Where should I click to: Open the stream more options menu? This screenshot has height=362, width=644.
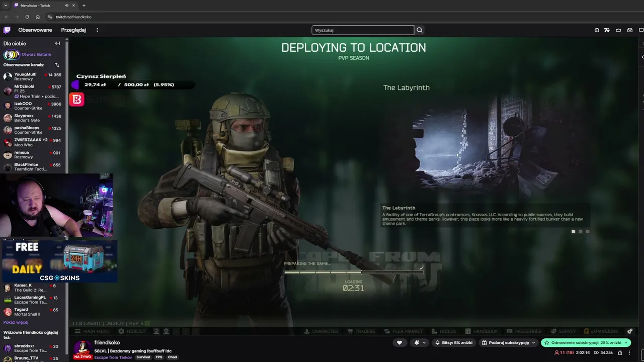coord(629,353)
